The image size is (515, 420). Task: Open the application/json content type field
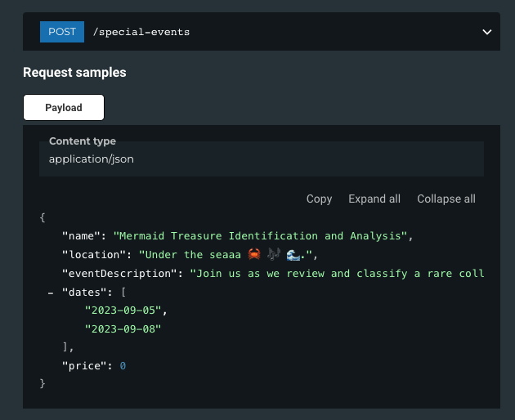coord(262,159)
